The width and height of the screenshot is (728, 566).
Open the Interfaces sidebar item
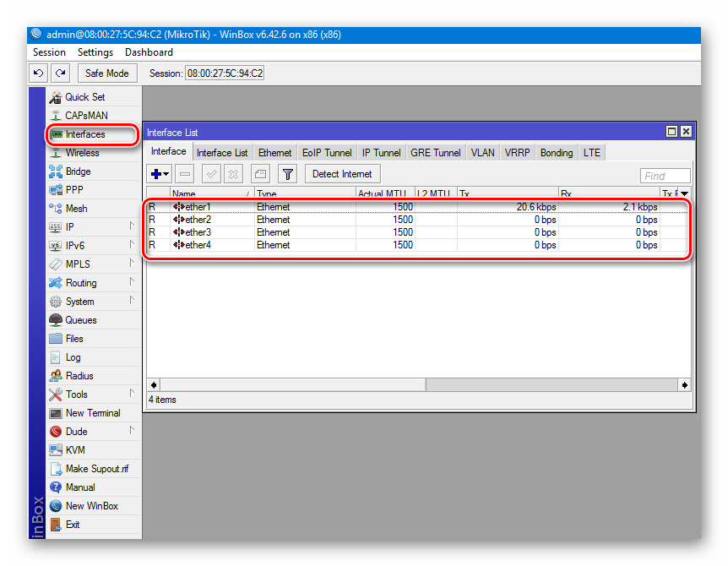click(94, 134)
